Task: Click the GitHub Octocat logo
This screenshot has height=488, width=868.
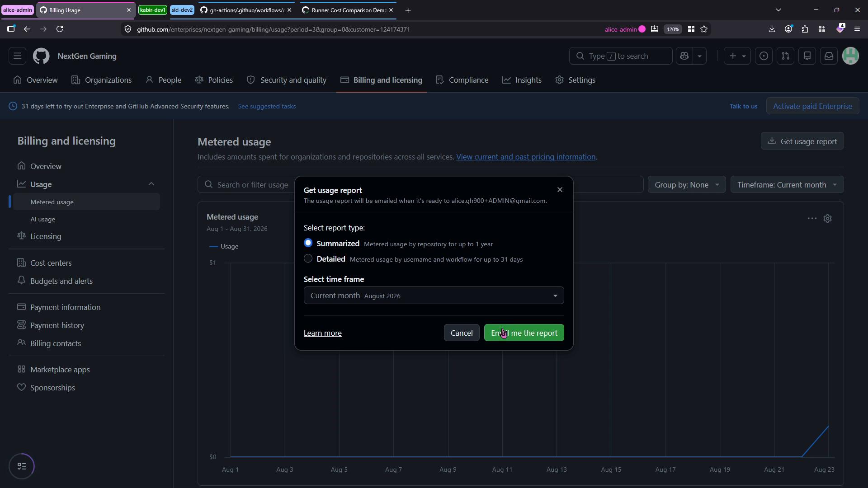Action: click(x=41, y=56)
